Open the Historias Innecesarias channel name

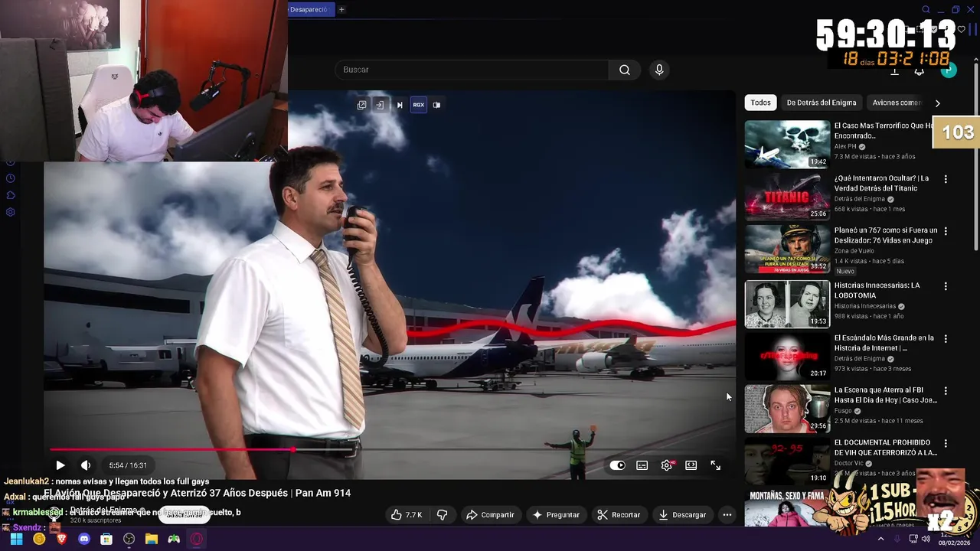point(865,306)
